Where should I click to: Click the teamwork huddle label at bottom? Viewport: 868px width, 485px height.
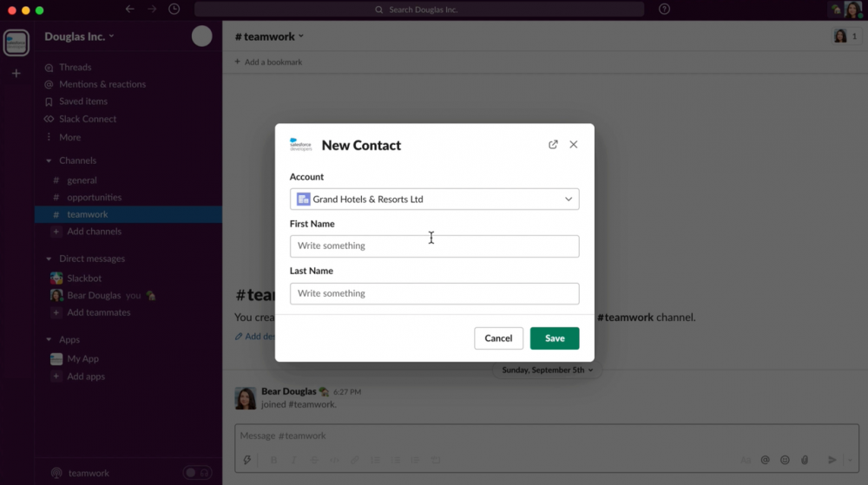point(89,474)
